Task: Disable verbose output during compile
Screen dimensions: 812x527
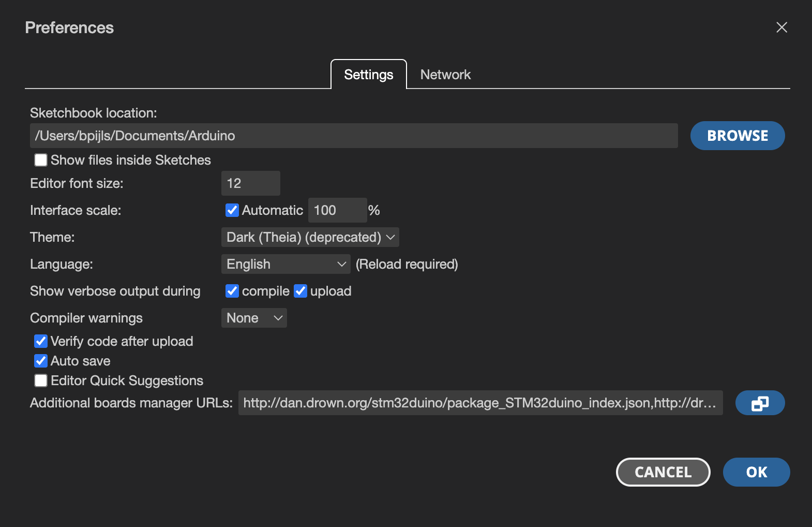Action: point(232,291)
